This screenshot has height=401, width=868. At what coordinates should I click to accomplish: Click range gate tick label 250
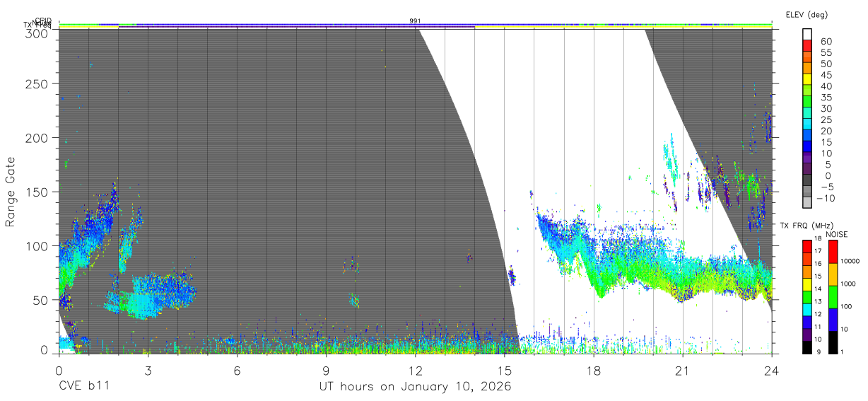[37, 83]
